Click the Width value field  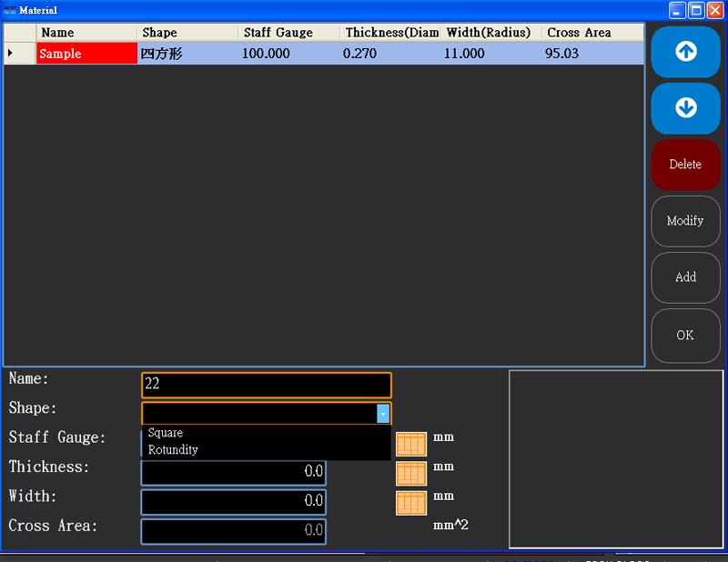coord(233,502)
